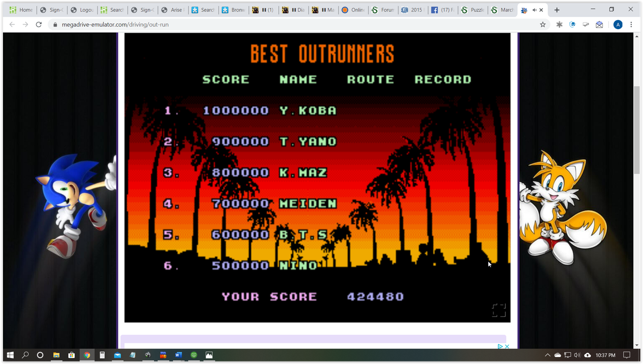Viewport: 643px width, 364px height.
Task: Open the Photos app on the taskbar
Action: tap(209, 355)
